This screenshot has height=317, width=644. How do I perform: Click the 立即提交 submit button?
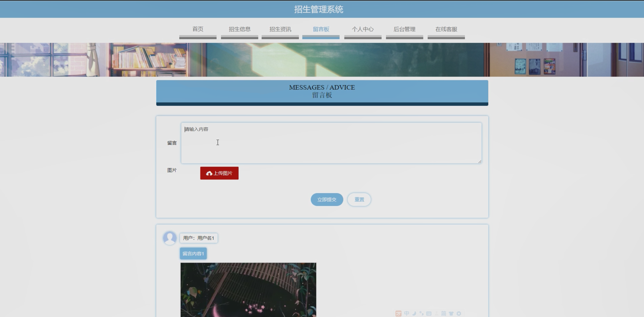pos(327,199)
